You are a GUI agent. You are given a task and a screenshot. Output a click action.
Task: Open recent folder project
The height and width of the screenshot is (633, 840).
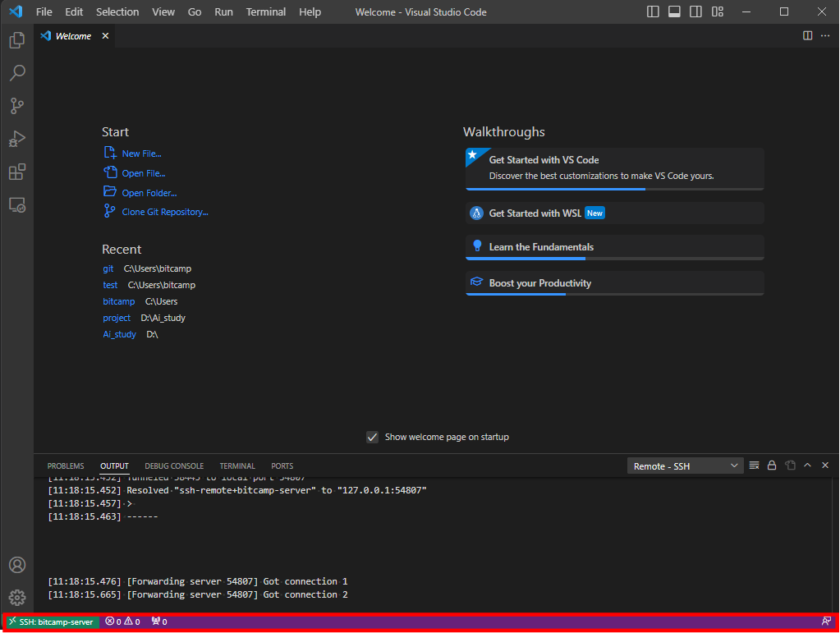[117, 318]
